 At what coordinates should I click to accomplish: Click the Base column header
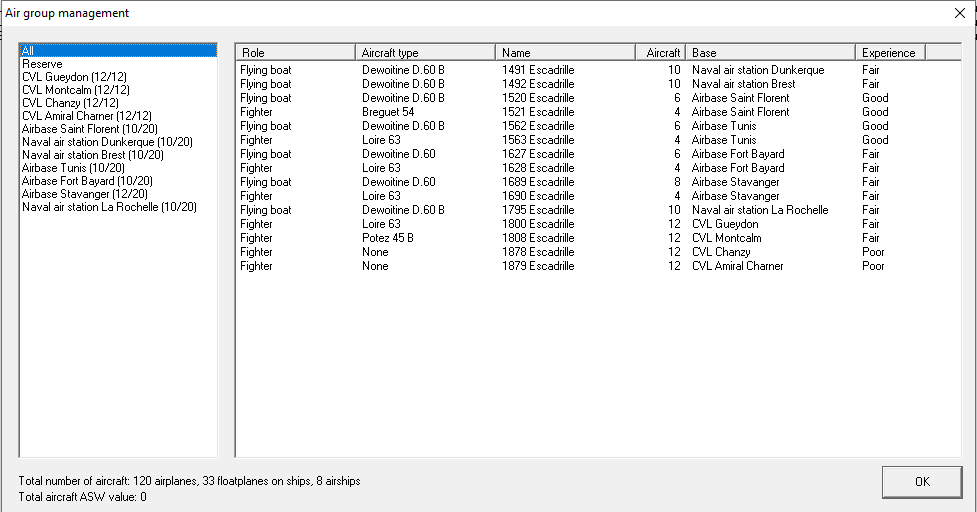tap(770, 52)
